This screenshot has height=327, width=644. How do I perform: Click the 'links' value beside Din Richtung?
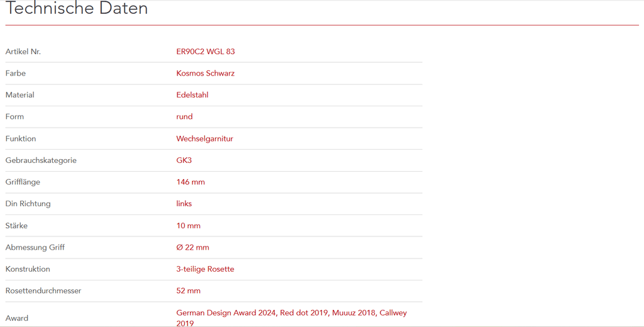[184, 204]
